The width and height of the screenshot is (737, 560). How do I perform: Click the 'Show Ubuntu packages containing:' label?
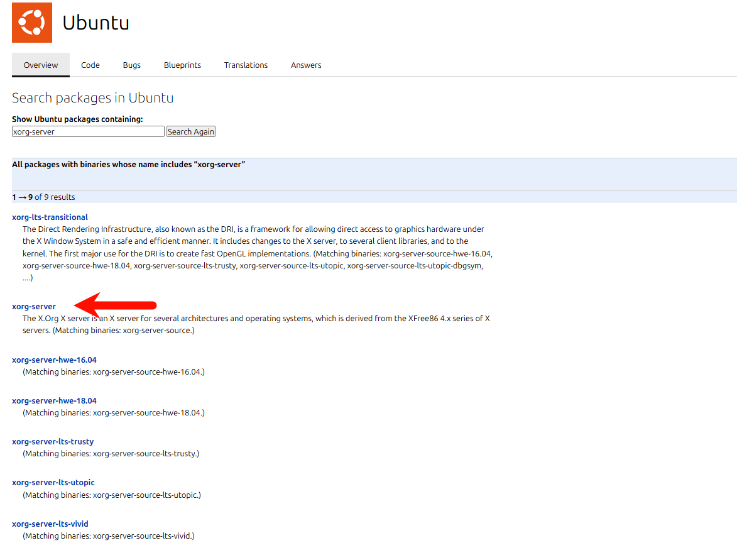77,119
